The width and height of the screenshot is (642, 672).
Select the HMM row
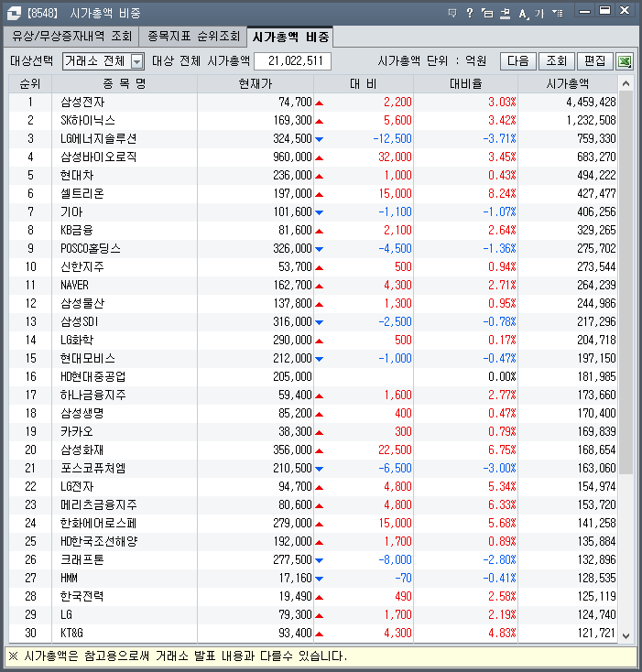(313, 578)
